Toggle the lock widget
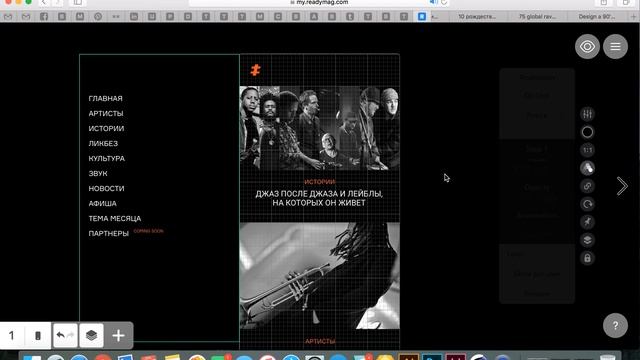640x360 pixels. pyautogui.click(x=587, y=258)
